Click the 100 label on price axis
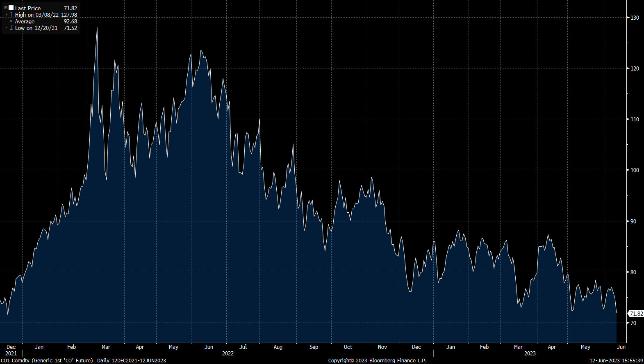Image resolution: width=644 pixels, height=364 pixels. (x=635, y=170)
